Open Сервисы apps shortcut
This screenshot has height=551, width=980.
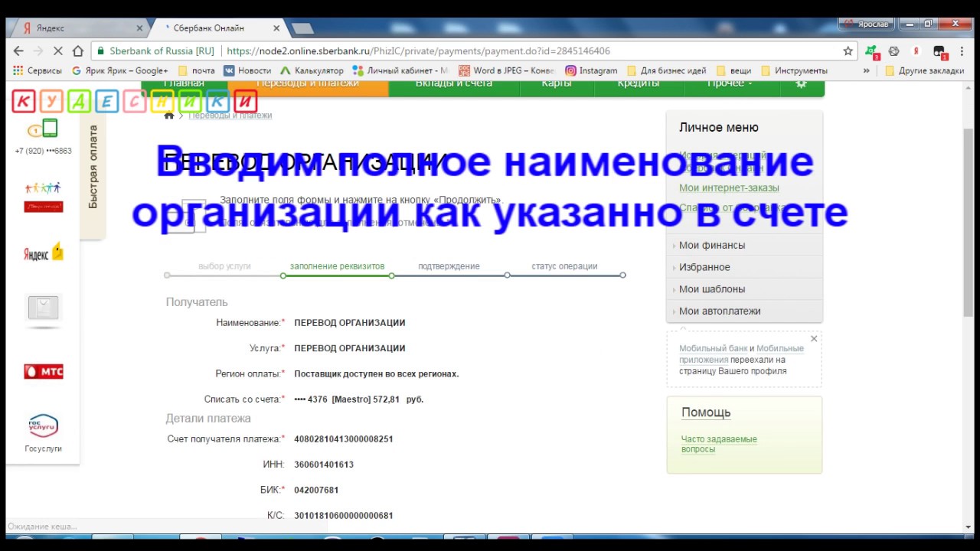[x=38, y=70]
